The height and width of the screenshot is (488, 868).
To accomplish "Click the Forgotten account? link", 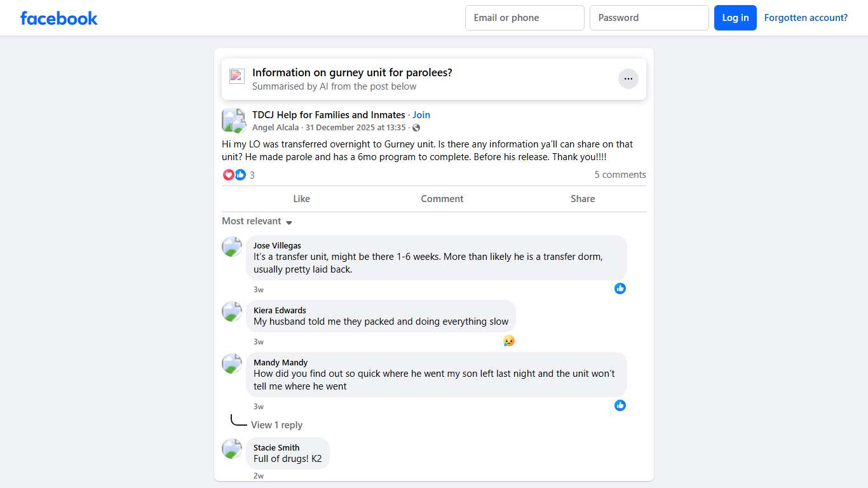I will click(x=806, y=18).
